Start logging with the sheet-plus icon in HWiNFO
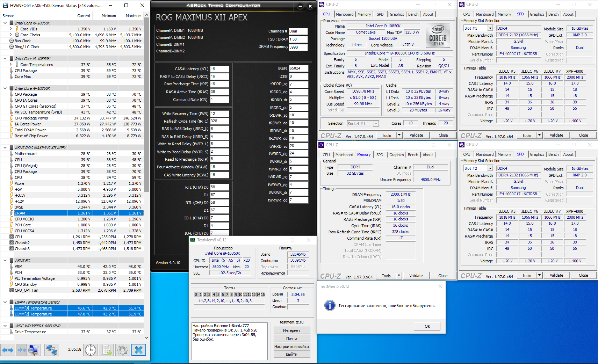The width and height of the screenshot is (598, 364). (x=107, y=350)
